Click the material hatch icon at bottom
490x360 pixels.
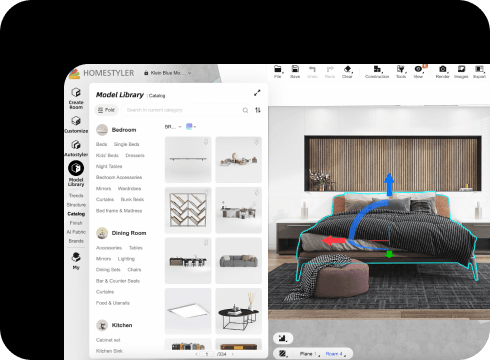[283, 353]
